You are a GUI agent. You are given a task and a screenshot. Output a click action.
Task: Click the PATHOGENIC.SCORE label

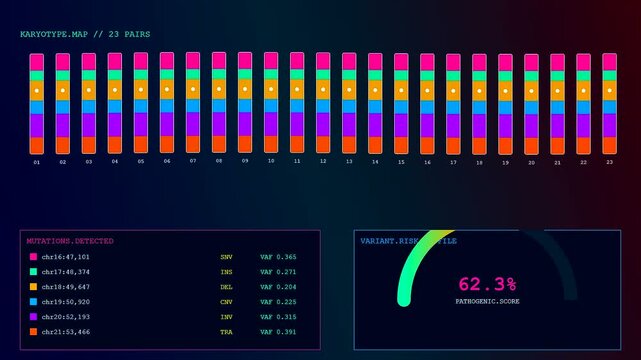tap(487, 302)
